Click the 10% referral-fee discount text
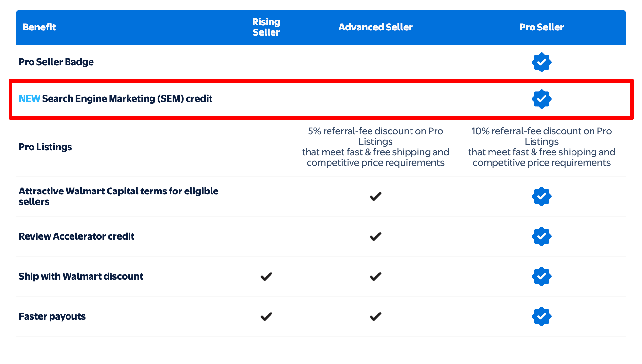The height and width of the screenshot is (364, 642). [541, 147]
